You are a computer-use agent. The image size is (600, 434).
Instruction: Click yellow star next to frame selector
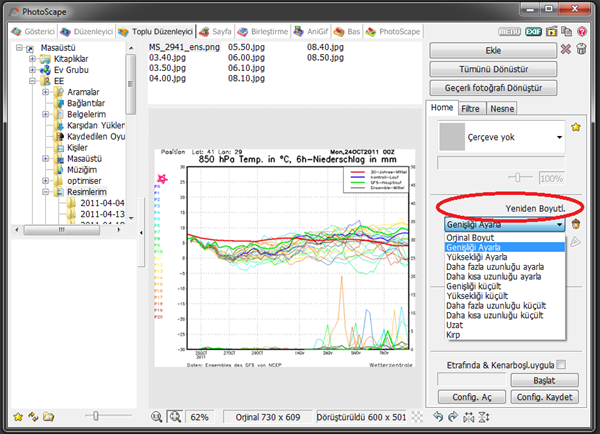576,128
